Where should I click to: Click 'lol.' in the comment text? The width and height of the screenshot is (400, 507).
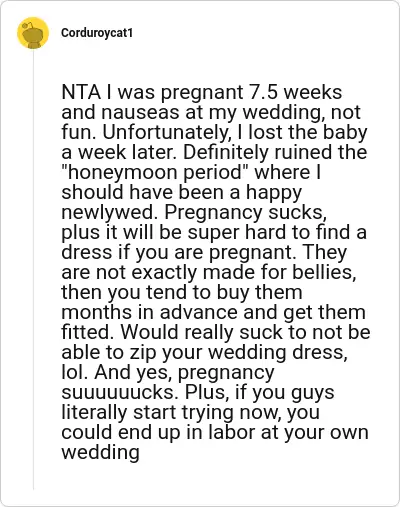click(75, 373)
